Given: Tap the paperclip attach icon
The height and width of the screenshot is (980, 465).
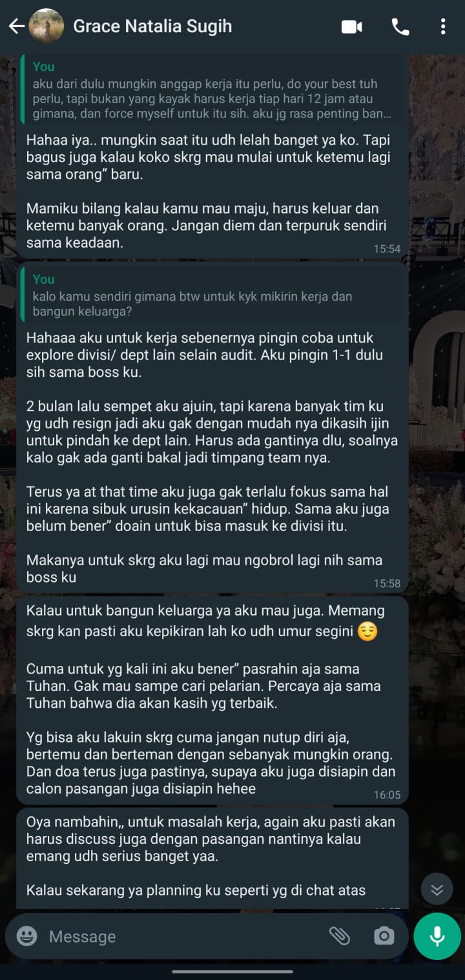Looking at the screenshot, I should (x=339, y=936).
